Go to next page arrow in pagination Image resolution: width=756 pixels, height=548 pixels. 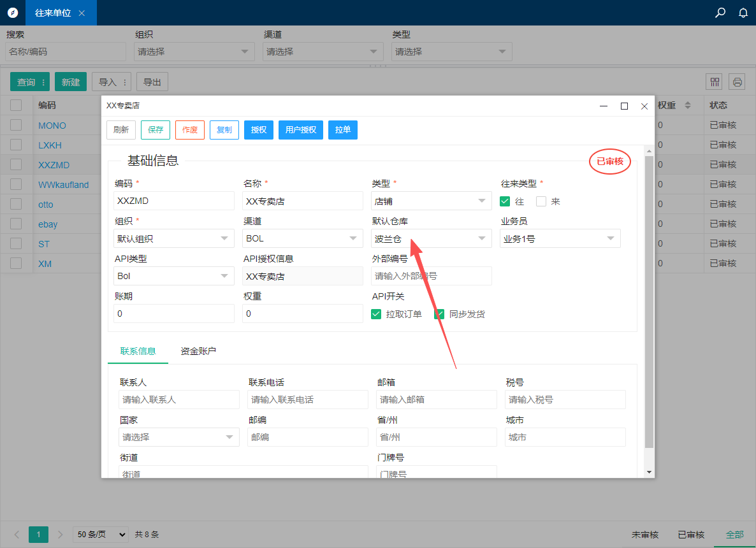pos(61,535)
